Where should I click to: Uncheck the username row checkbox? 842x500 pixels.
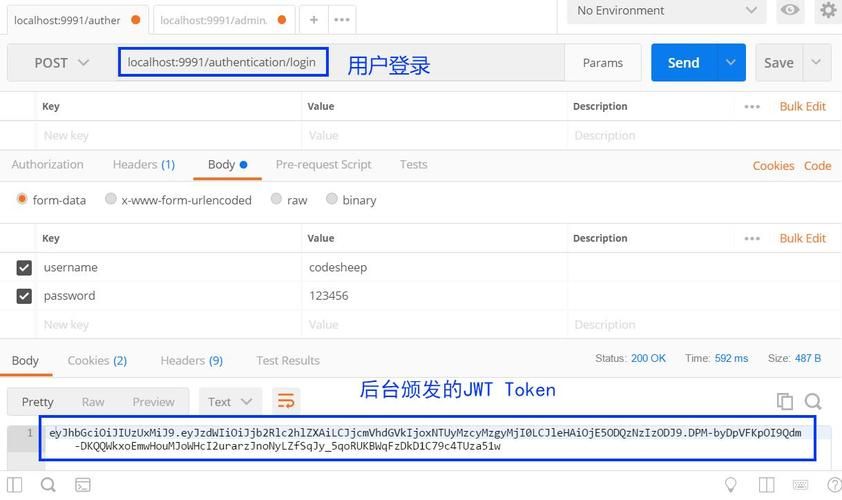pos(24,267)
